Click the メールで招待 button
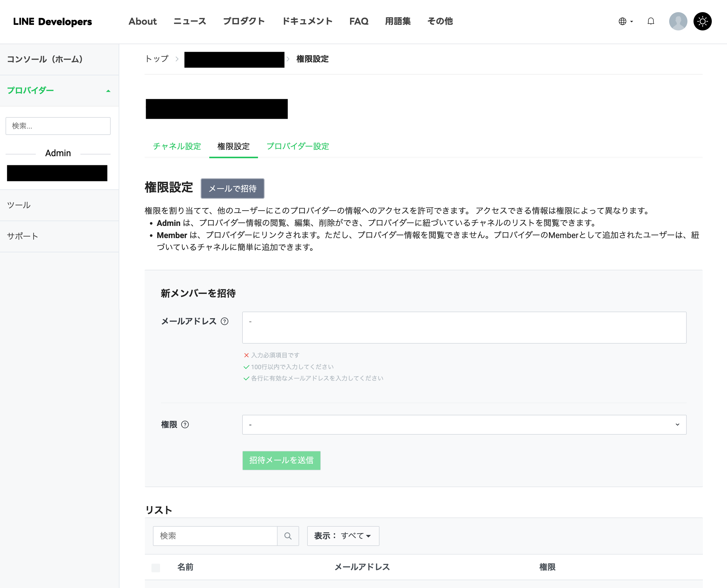The image size is (727, 588). point(232,189)
